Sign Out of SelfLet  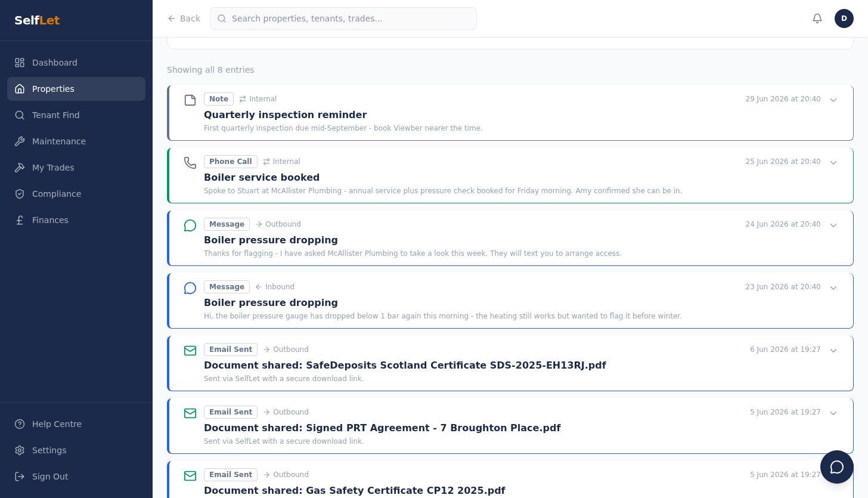click(76, 477)
